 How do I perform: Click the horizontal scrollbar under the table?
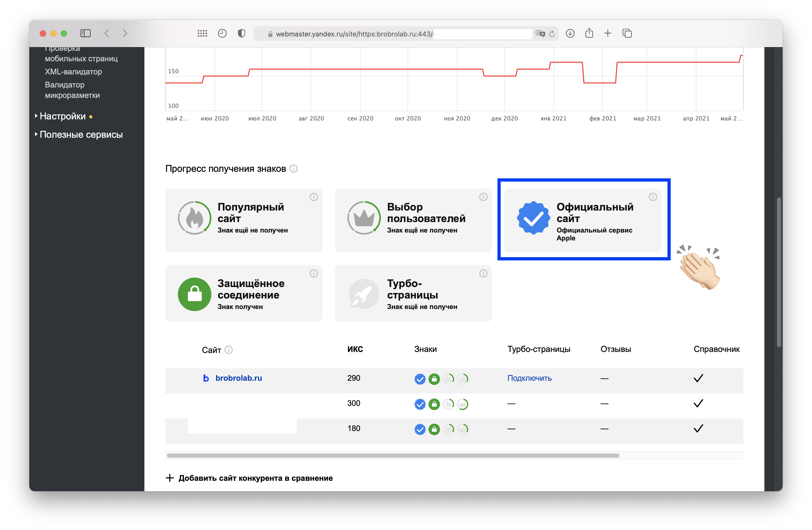(392, 456)
